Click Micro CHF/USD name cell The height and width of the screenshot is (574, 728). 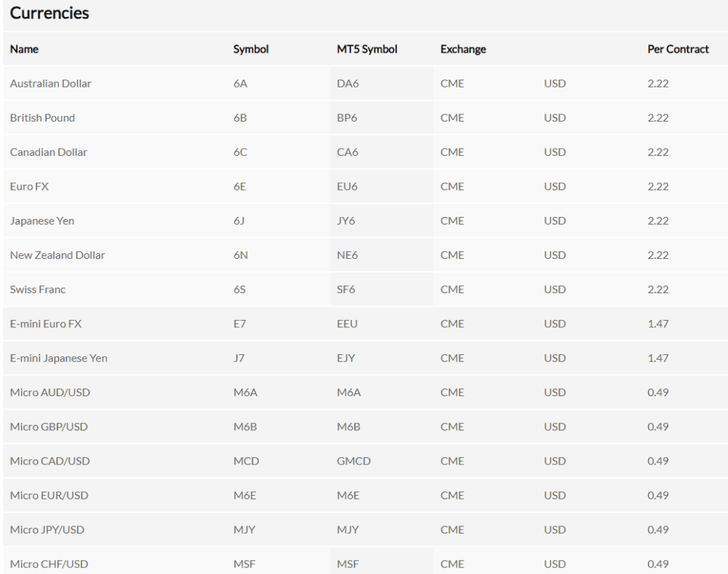point(49,564)
